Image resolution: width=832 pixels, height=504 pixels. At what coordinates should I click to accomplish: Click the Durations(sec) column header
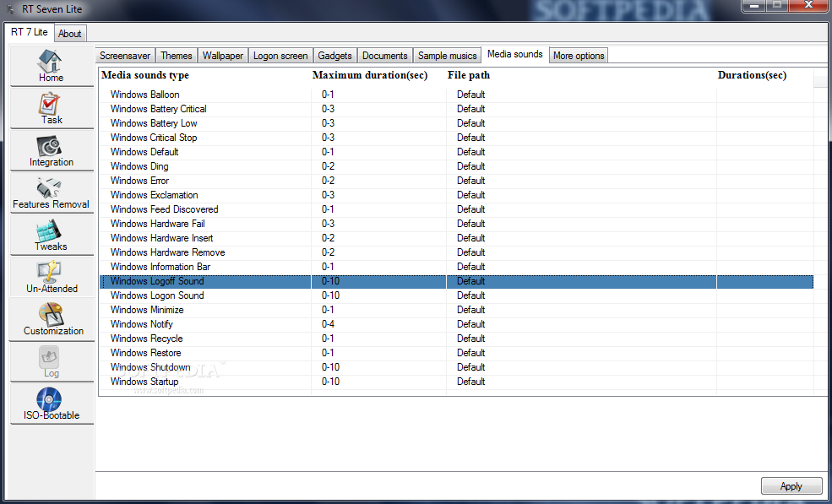(x=752, y=75)
